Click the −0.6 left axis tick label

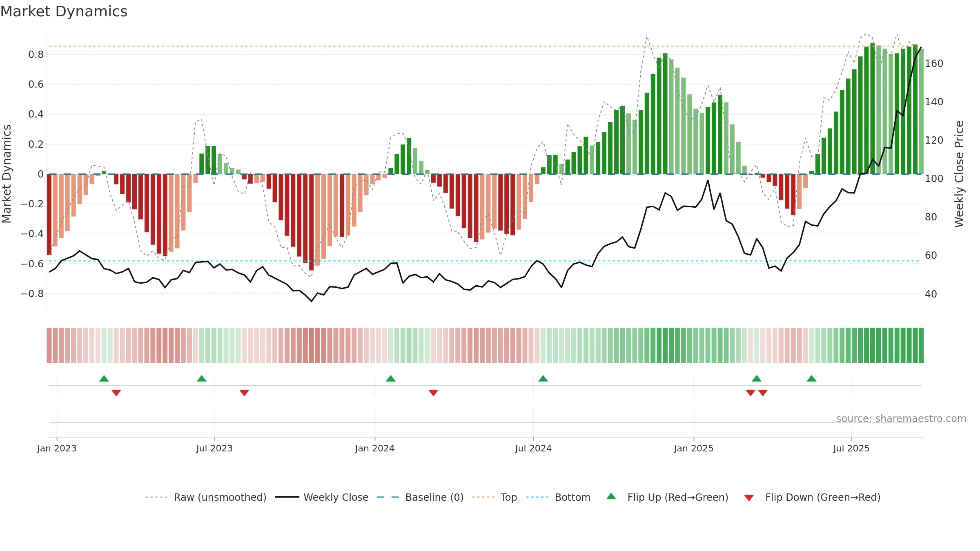[32, 264]
